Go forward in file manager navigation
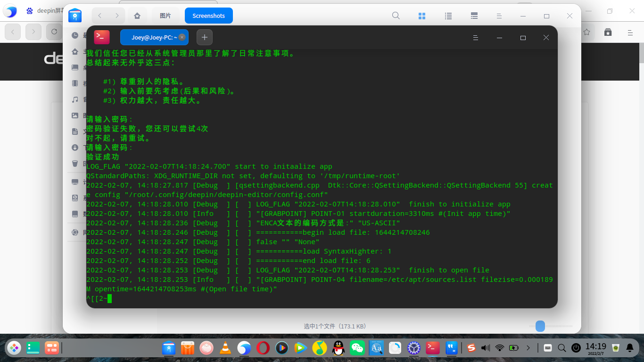 pos(117,16)
